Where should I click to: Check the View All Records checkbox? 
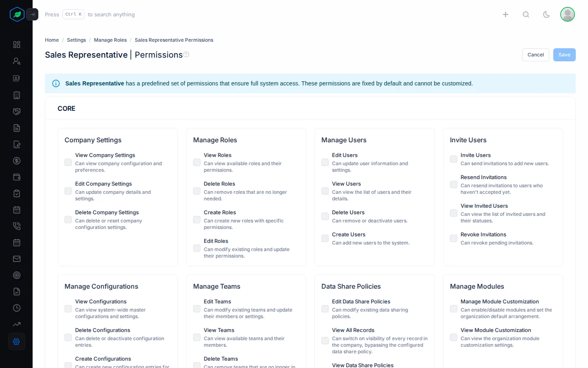point(325,341)
